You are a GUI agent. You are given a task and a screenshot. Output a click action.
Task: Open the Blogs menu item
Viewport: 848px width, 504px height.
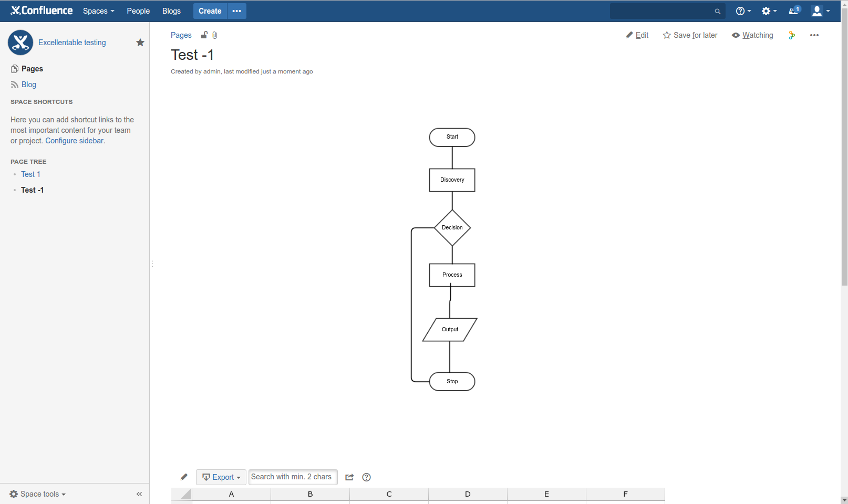tap(171, 10)
